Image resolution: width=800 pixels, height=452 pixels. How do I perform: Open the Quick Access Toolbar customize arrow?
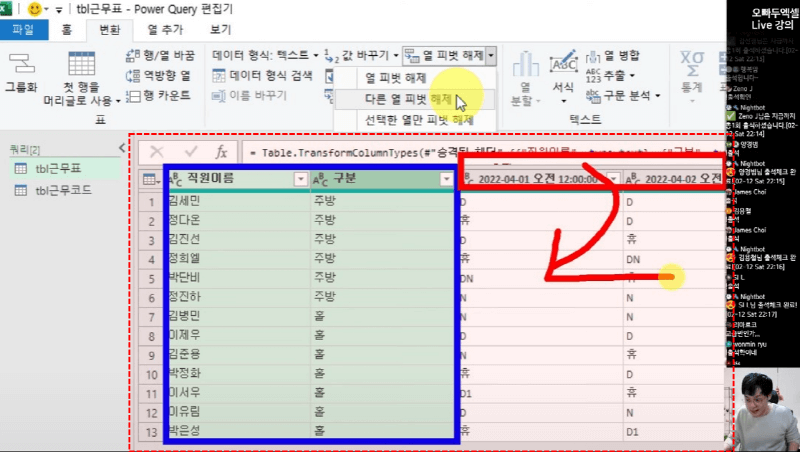pos(59,10)
